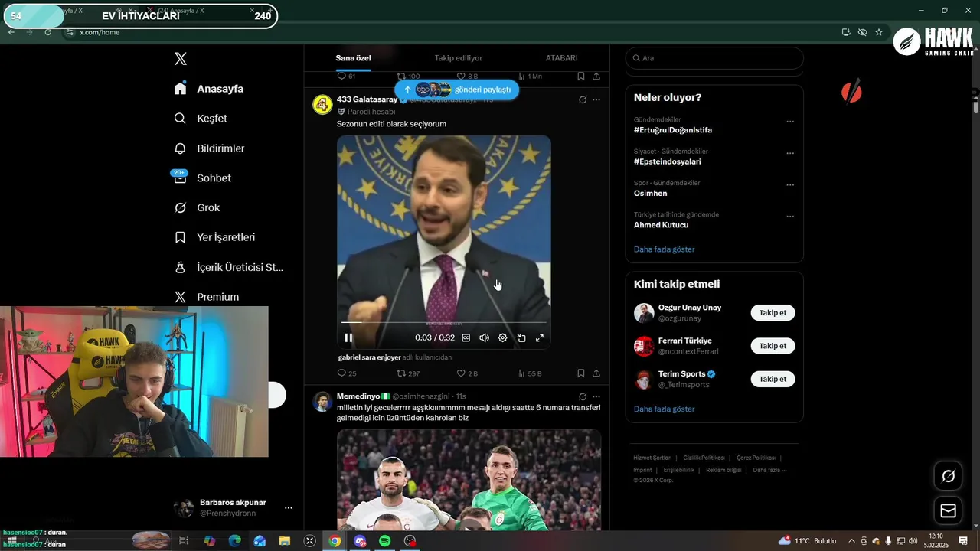Open Premium from the sidebar
980x551 pixels.
point(207,297)
